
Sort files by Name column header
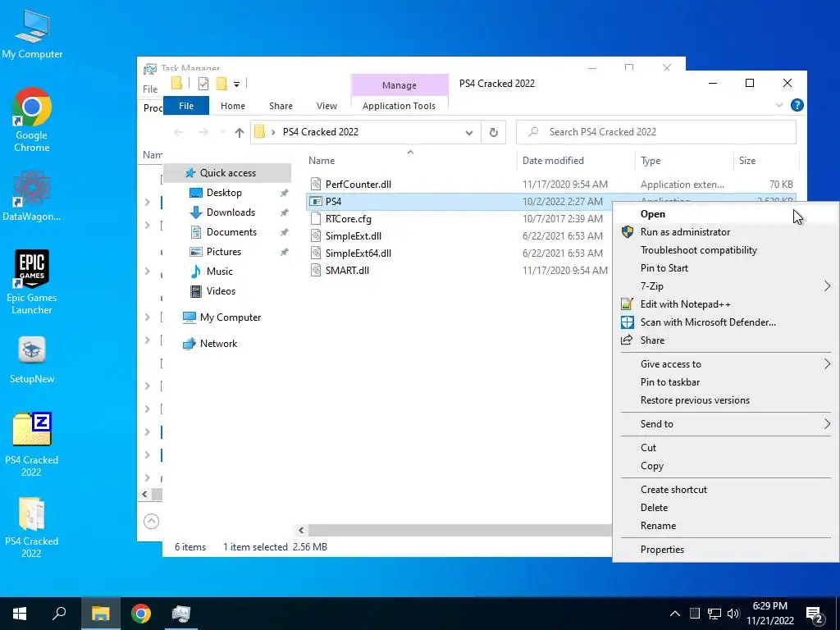(410, 160)
